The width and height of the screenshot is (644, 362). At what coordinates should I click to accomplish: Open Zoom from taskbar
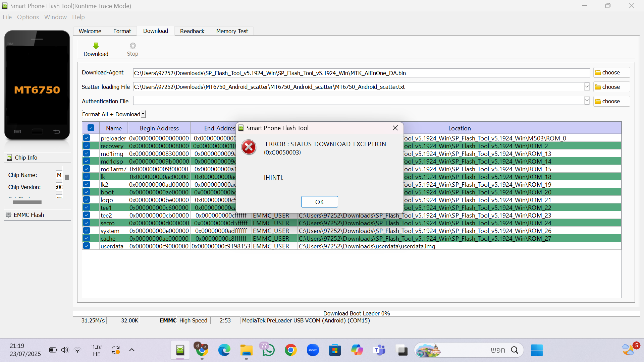pos(313,350)
